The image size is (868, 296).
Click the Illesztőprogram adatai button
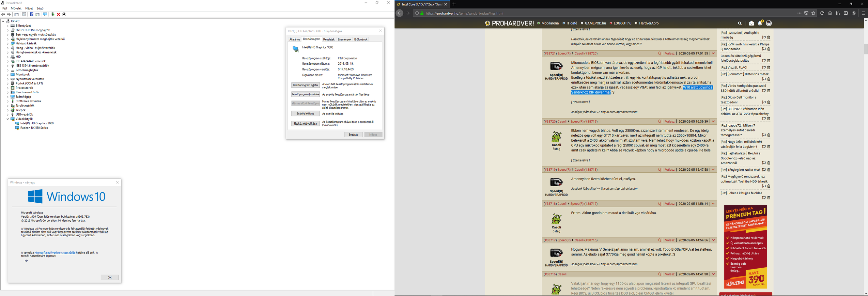(x=305, y=85)
